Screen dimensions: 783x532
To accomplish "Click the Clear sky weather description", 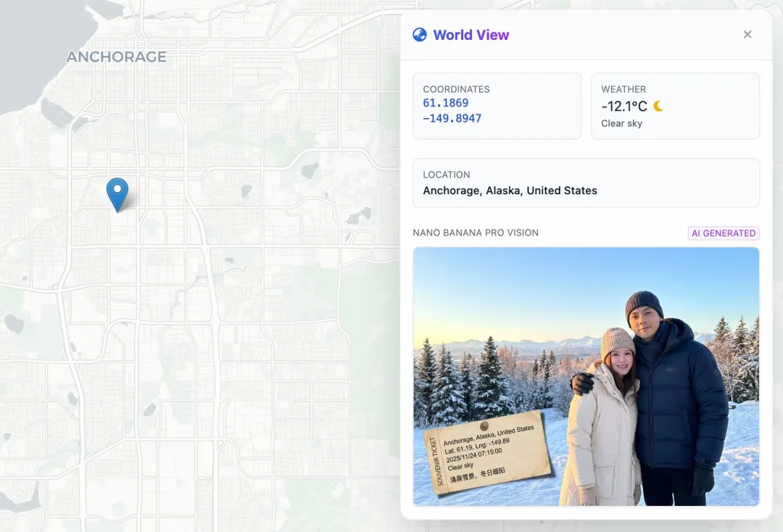I will 621,123.
